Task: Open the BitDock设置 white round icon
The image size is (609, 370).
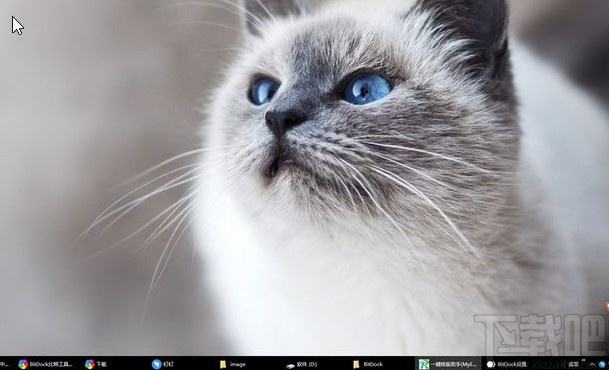Action: coord(491,364)
